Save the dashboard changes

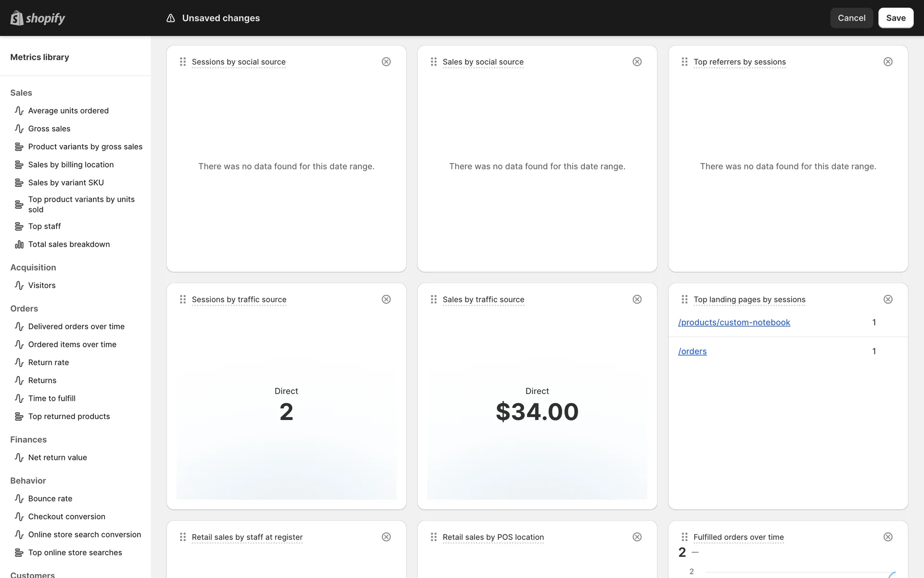[x=896, y=18]
